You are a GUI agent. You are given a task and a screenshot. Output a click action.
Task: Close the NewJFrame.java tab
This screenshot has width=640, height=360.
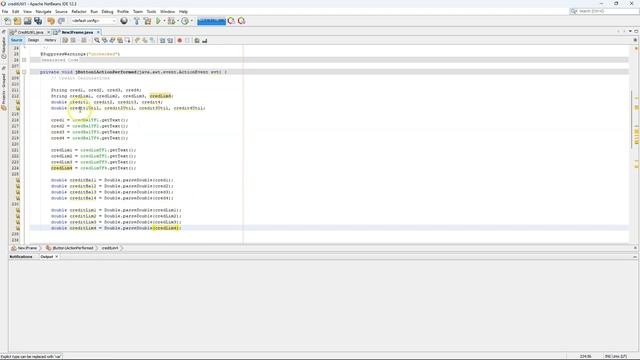[x=98, y=32]
